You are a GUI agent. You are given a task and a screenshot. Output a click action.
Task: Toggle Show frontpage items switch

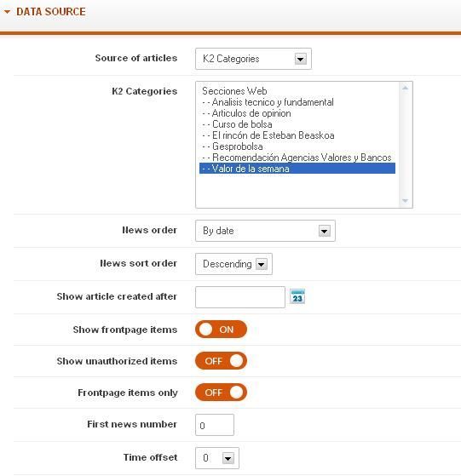pyautogui.click(x=221, y=330)
